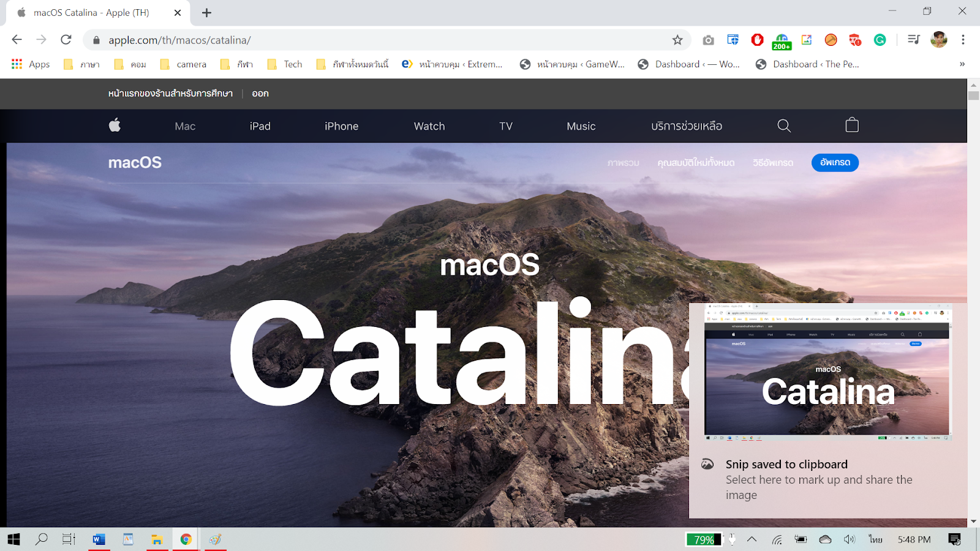Open the Mac menu item
980x551 pixels.
point(185,126)
